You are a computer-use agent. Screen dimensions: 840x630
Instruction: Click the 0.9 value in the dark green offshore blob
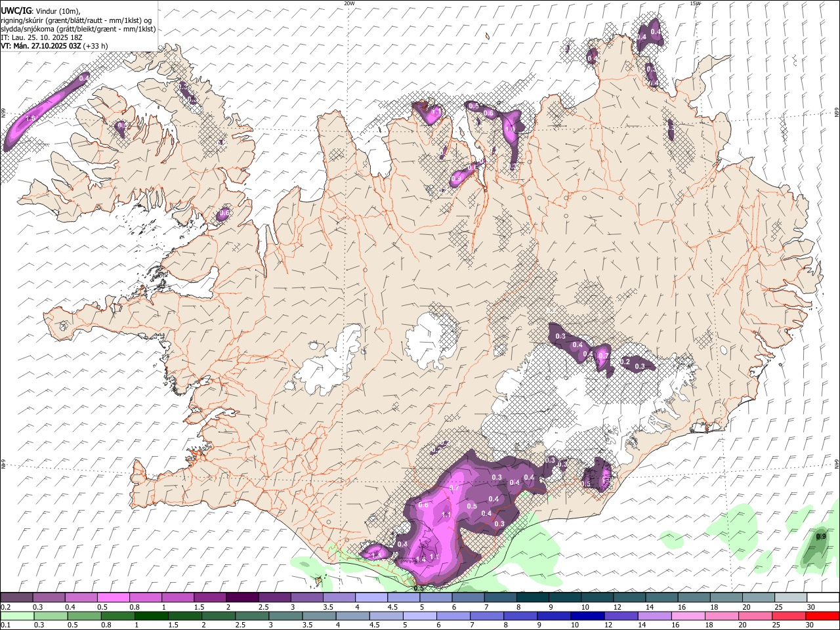click(x=820, y=537)
